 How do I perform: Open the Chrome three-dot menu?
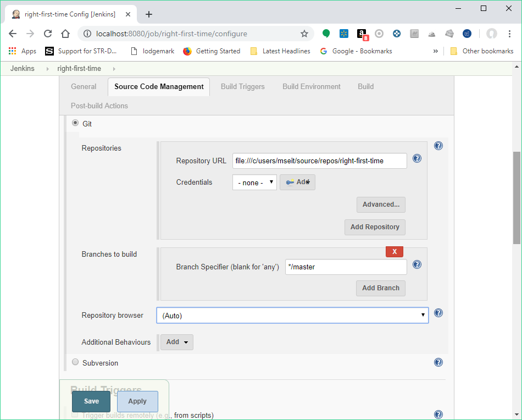509,34
